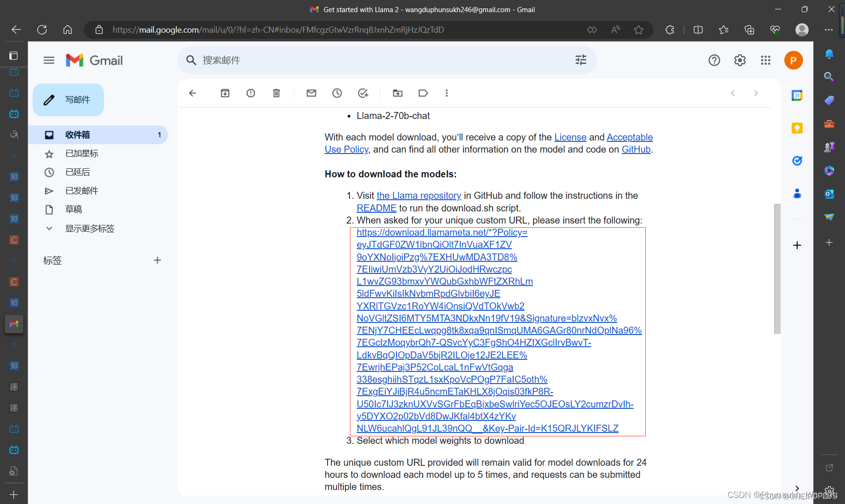Open Google Tasks side panel
845x504 pixels.
click(797, 161)
